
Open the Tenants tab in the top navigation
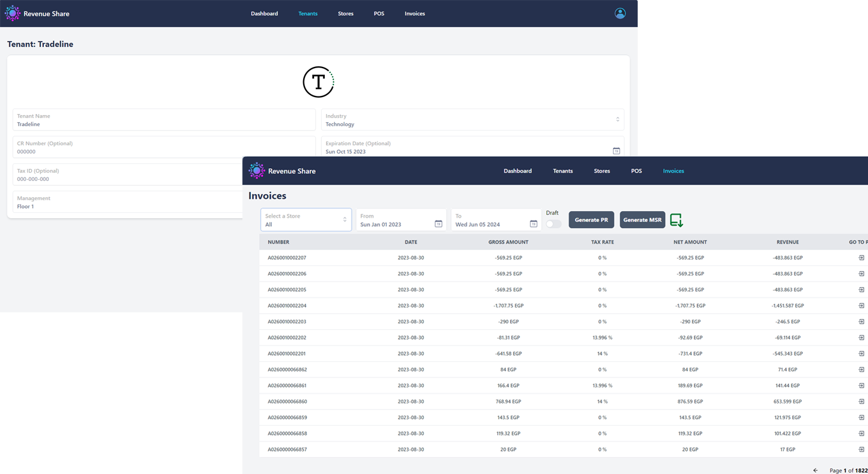click(307, 13)
